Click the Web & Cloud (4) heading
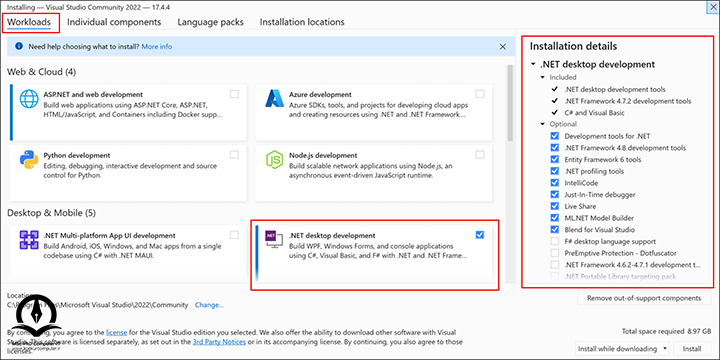The height and width of the screenshot is (360, 720). (42, 72)
